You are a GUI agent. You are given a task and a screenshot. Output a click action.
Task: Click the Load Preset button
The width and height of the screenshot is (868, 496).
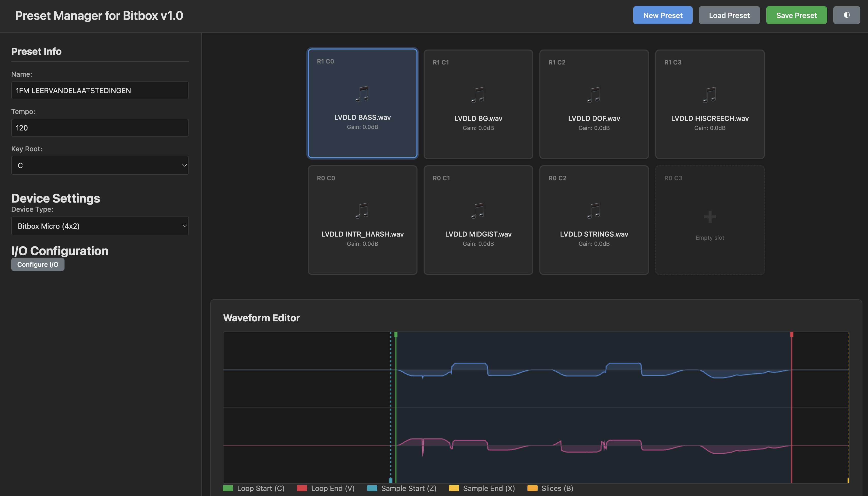729,15
